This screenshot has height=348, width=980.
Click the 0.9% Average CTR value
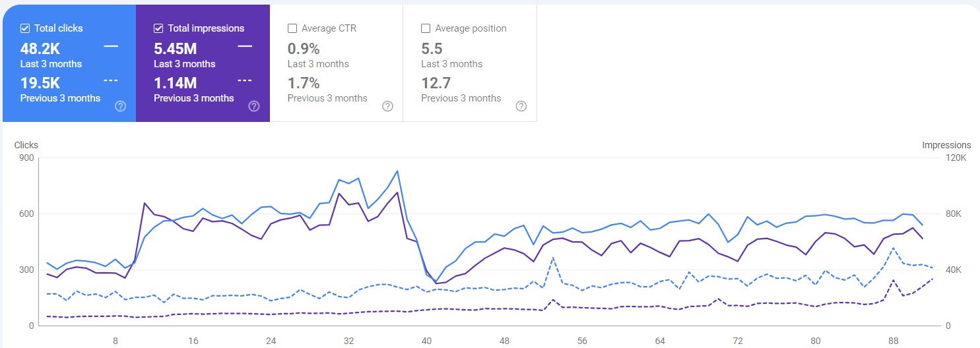304,49
